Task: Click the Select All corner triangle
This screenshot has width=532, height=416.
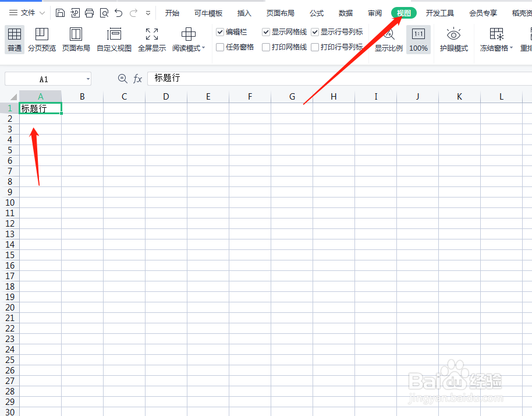Action: pos(13,97)
